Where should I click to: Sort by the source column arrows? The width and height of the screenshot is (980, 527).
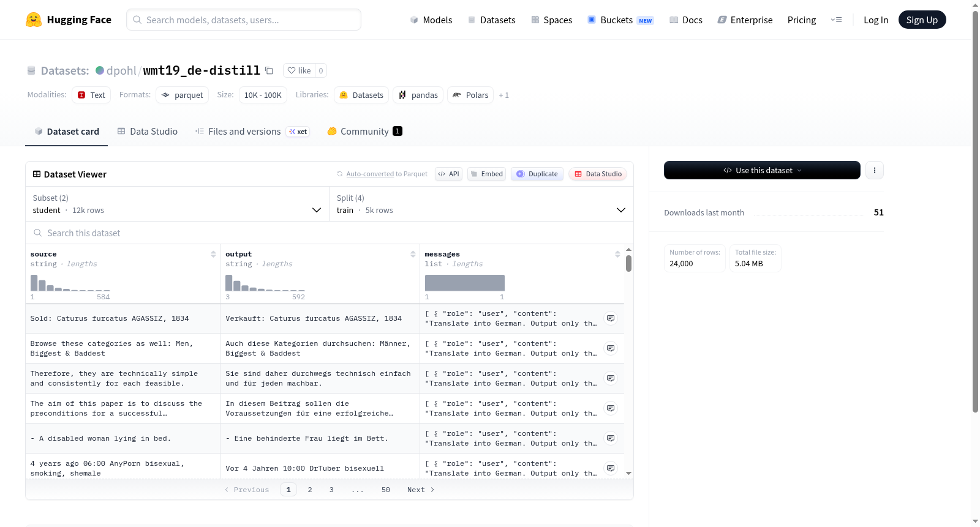tap(213, 254)
